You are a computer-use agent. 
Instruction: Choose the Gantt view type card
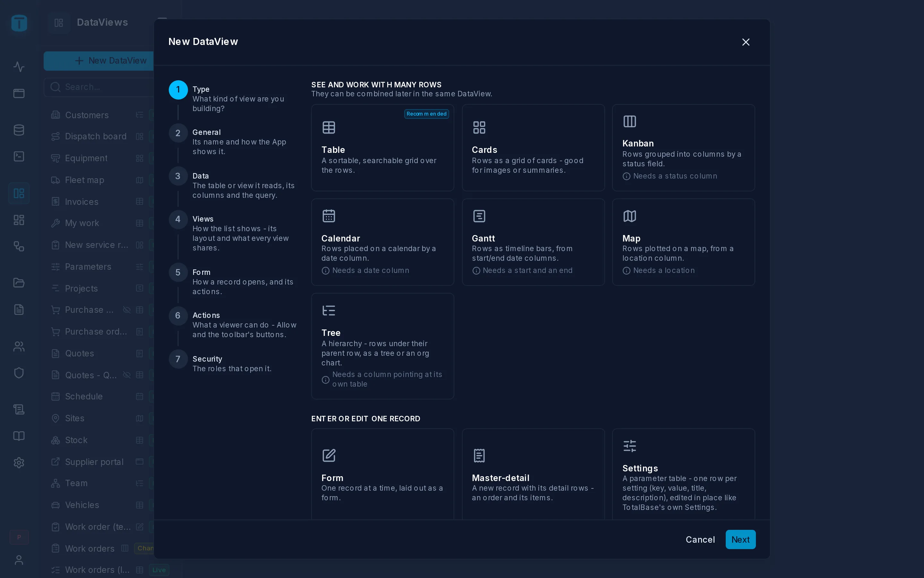pyautogui.click(x=533, y=242)
